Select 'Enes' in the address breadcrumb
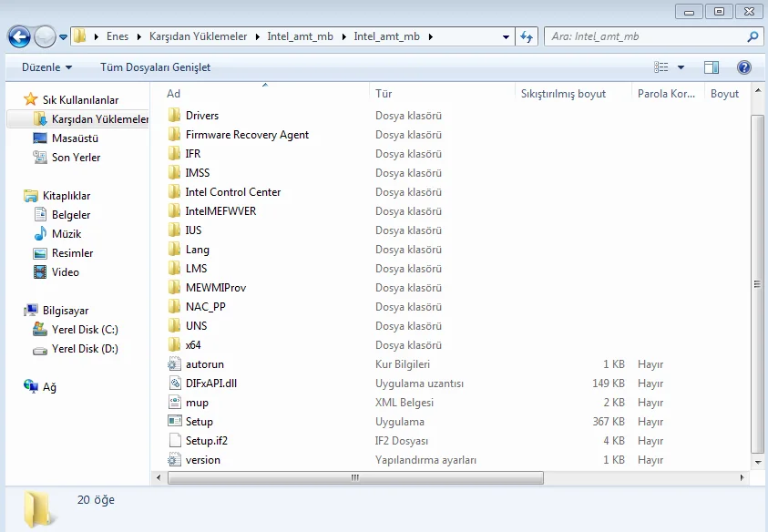 point(117,36)
